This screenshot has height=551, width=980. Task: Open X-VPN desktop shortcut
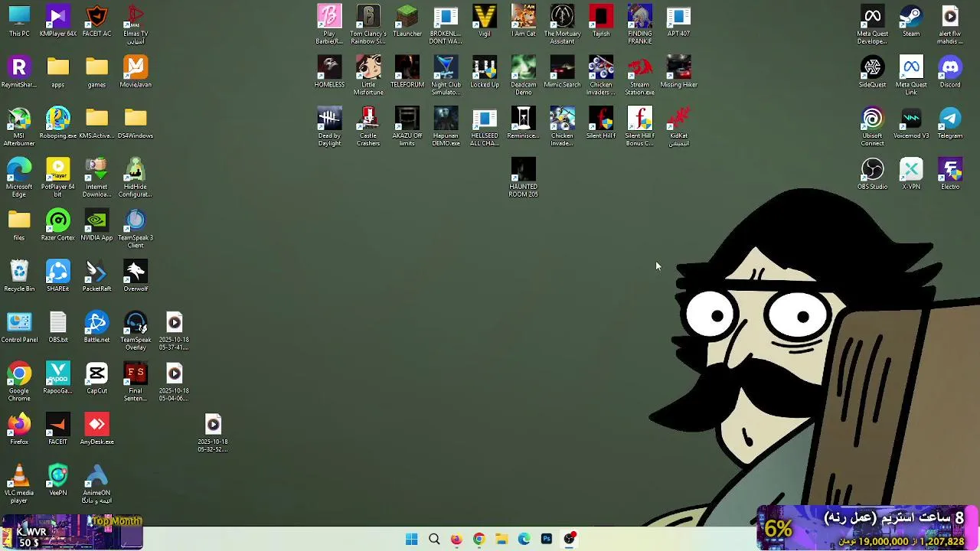911,174
